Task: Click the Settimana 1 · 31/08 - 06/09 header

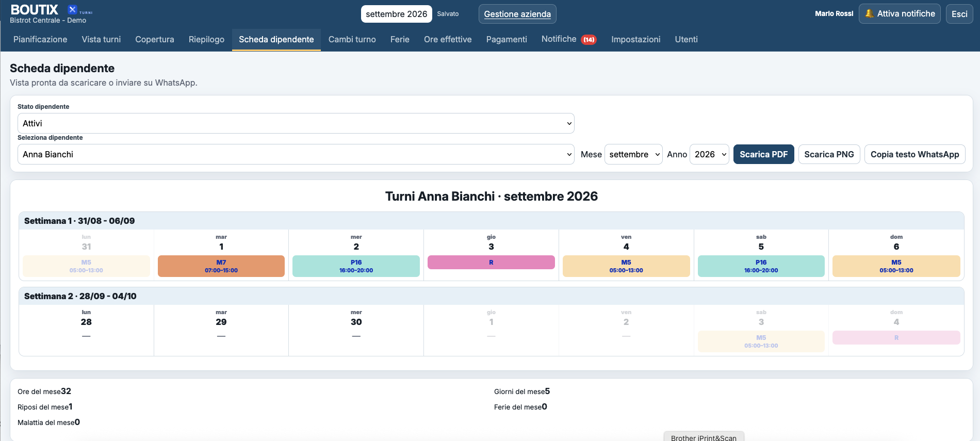Action: 492,221
